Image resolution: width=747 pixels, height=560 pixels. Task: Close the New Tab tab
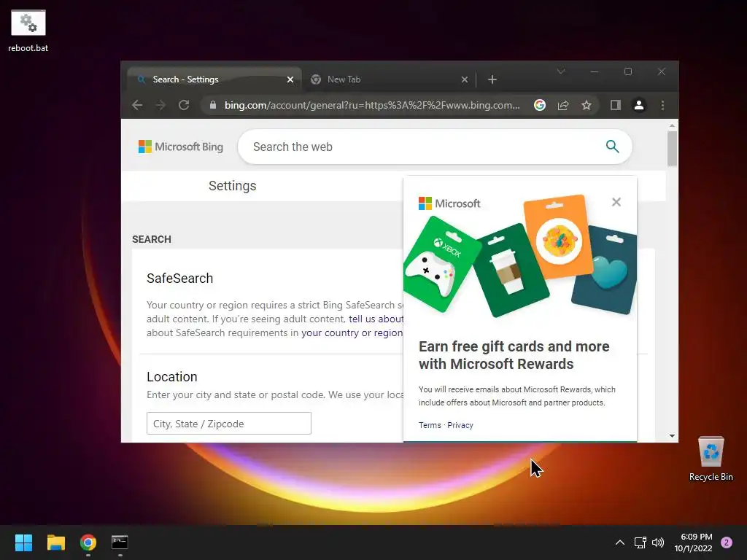point(465,79)
